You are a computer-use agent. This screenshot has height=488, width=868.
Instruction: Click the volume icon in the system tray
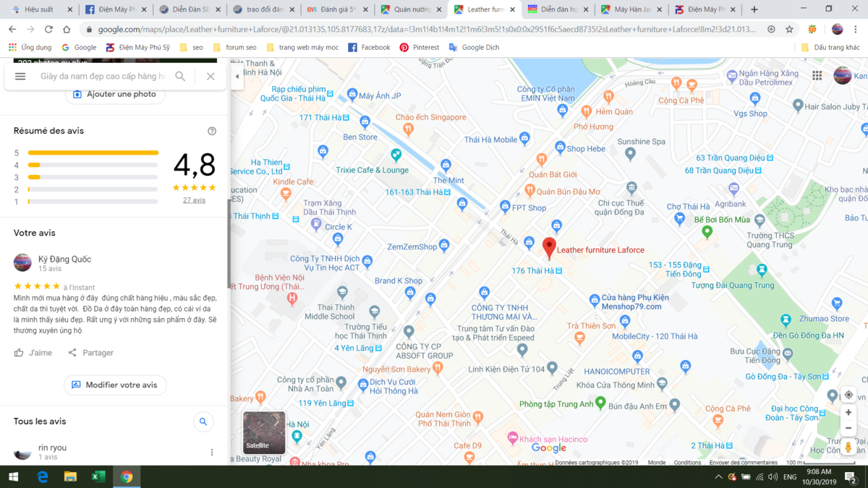point(773,476)
